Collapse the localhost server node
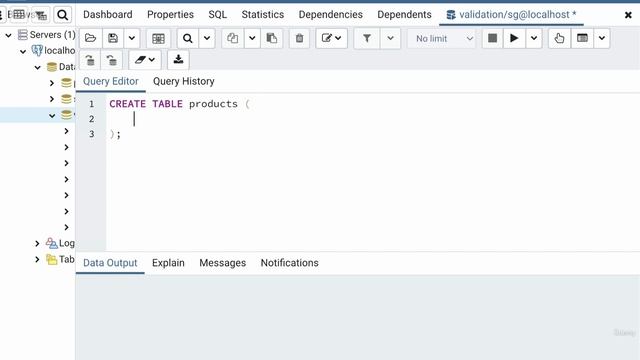The height and width of the screenshot is (360, 640). (23, 51)
